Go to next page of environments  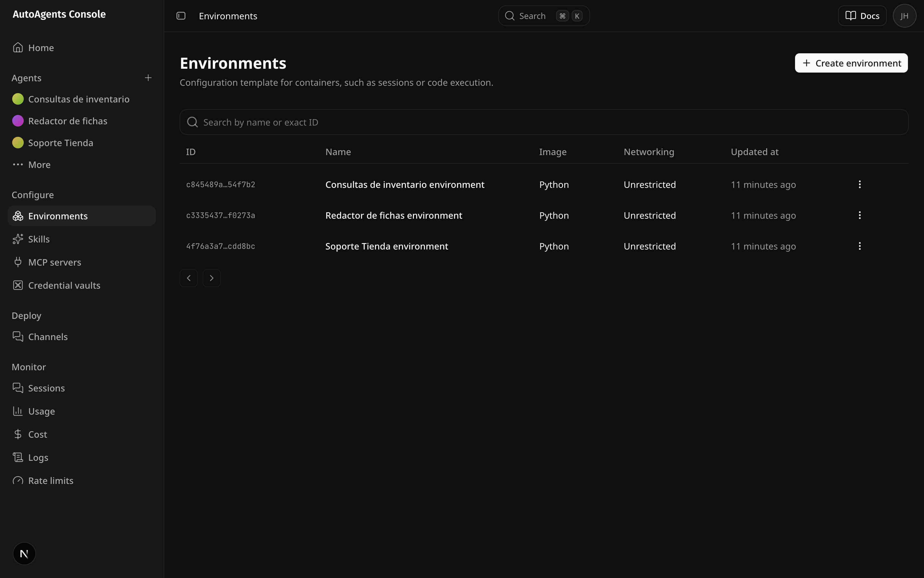click(211, 278)
